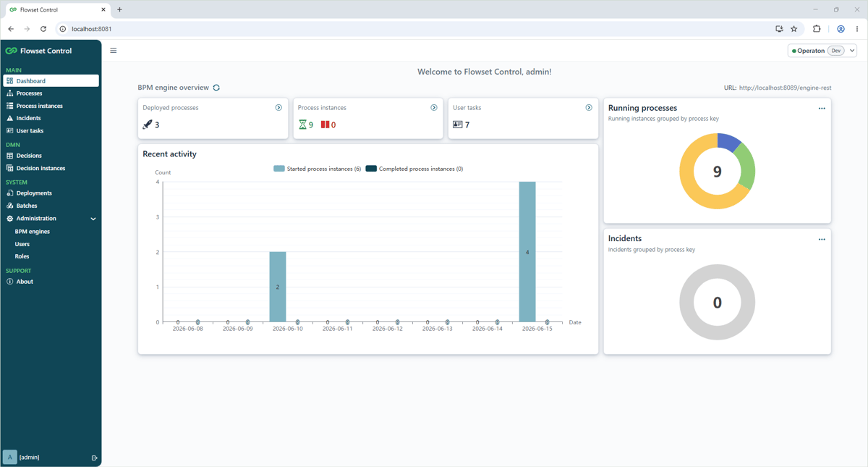Open the Operaton engine selector dropdown
The height and width of the screenshot is (467, 868).
(823, 51)
